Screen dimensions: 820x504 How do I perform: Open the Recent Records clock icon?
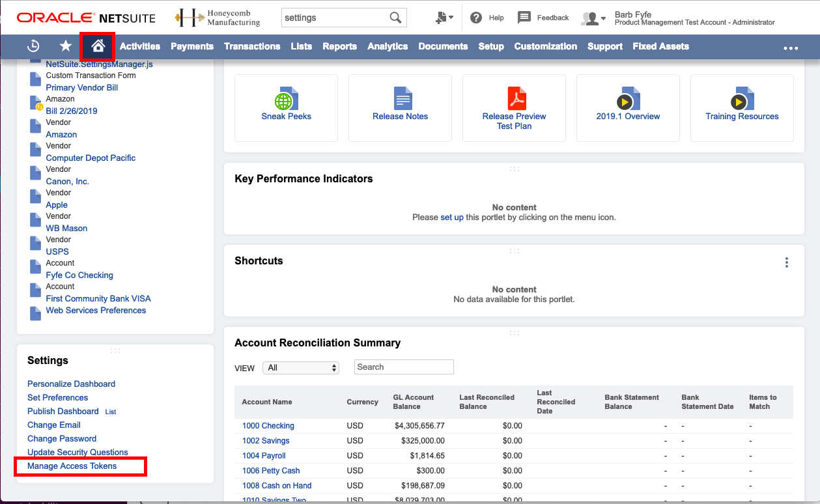(33, 46)
